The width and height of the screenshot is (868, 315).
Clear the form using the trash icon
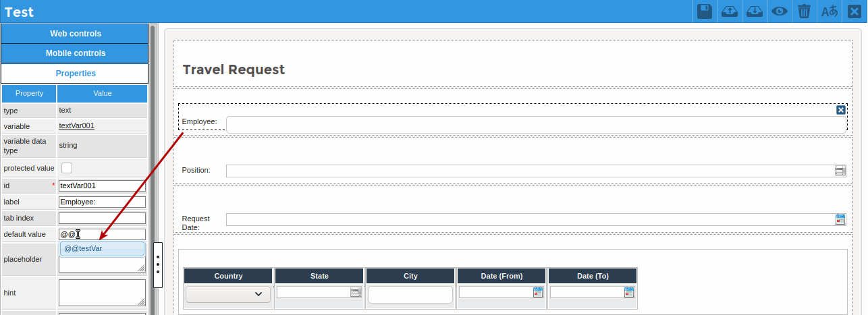[x=804, y=11]
